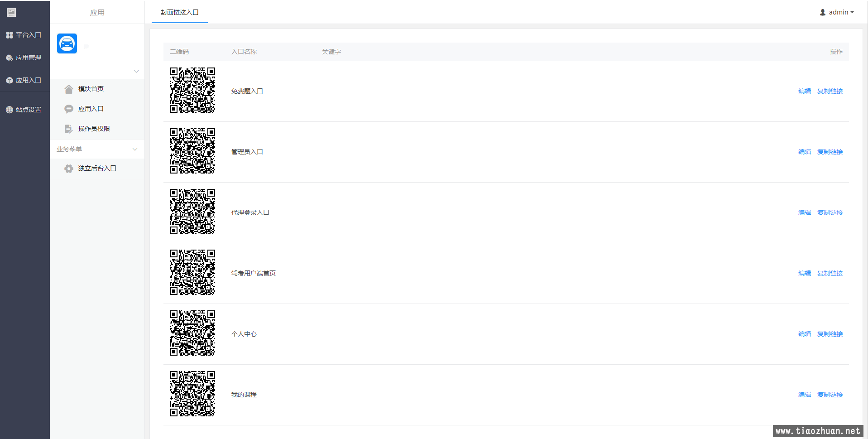Image resolution: width=868 pixels, height=439 pixels.
Task: Copy link for 驾考用户端首页
Action: 830,273
